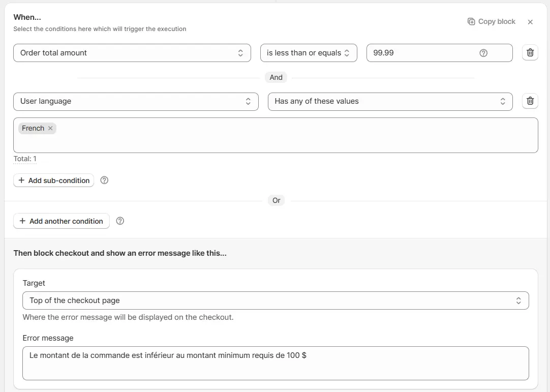Click the 'Total: 1' count label
The width and height of the screenshot is (550, 392).
coord(25,159)
